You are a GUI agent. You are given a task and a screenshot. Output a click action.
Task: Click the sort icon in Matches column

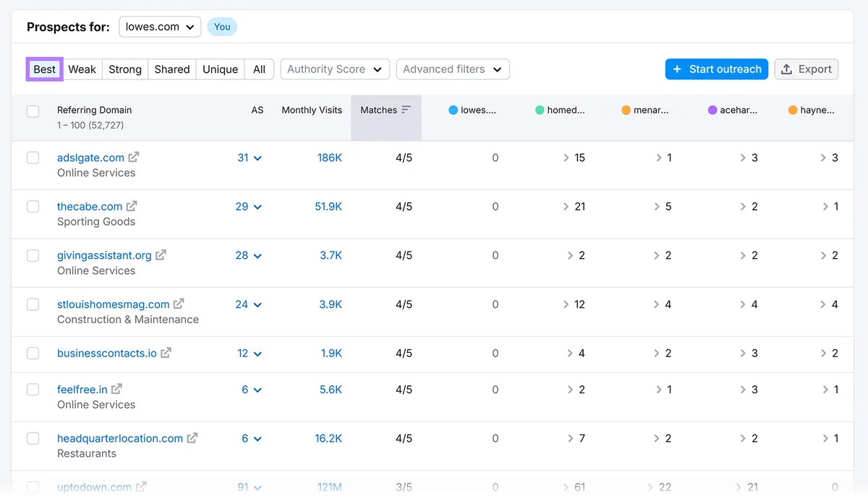click(406, 110)
